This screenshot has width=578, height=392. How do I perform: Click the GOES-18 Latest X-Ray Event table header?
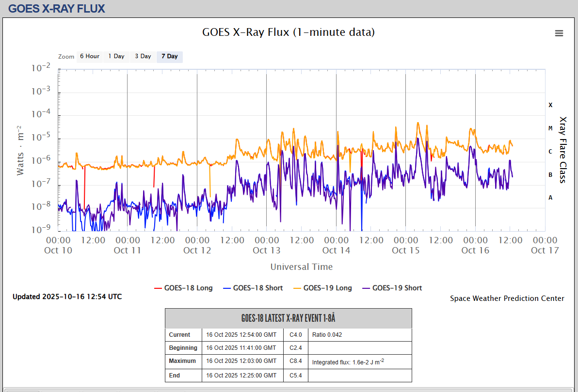coord(289,318)
